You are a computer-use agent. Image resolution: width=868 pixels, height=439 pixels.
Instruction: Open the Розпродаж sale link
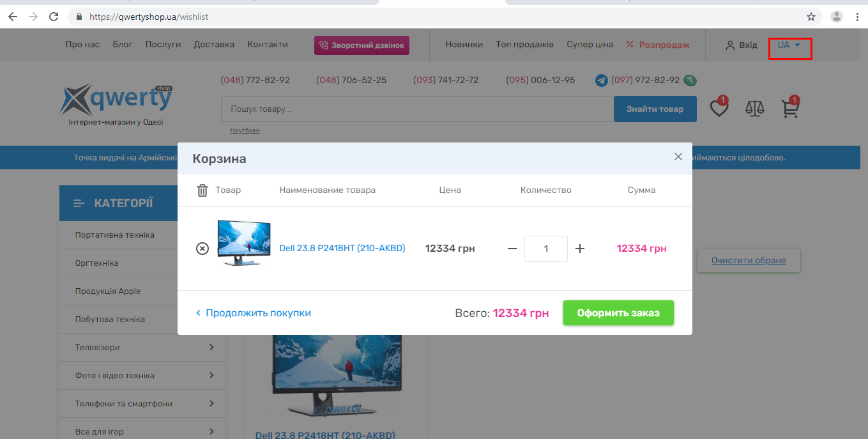pos(658,45)
